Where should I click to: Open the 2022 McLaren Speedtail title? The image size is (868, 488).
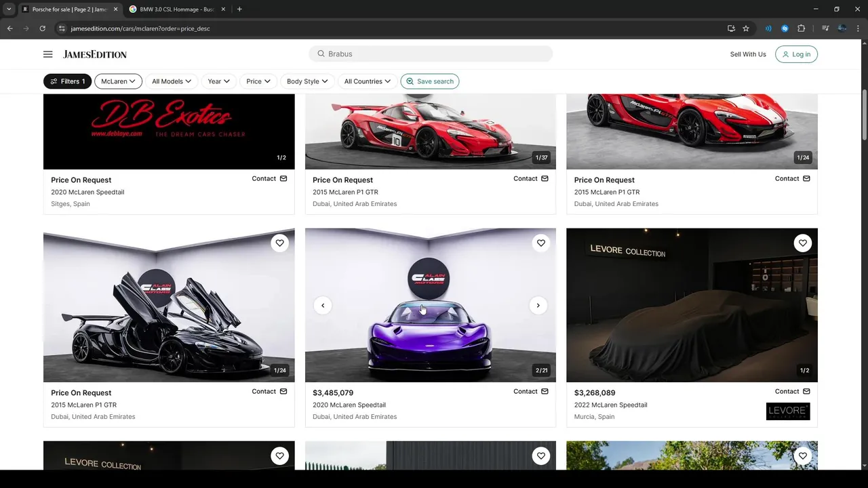[610, 405]
